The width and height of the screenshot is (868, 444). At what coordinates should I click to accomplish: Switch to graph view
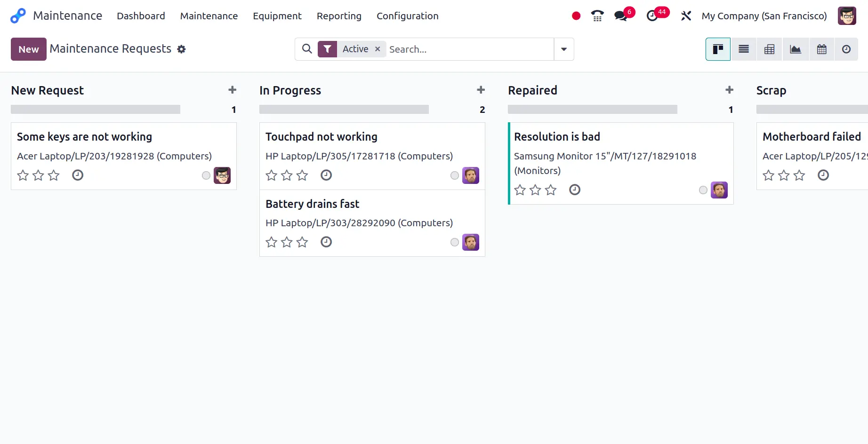point(796,49)
